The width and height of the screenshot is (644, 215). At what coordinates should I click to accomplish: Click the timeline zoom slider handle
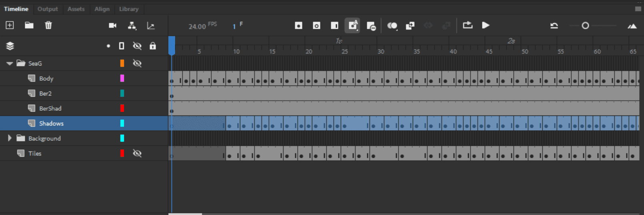click(x=585, y=26)
